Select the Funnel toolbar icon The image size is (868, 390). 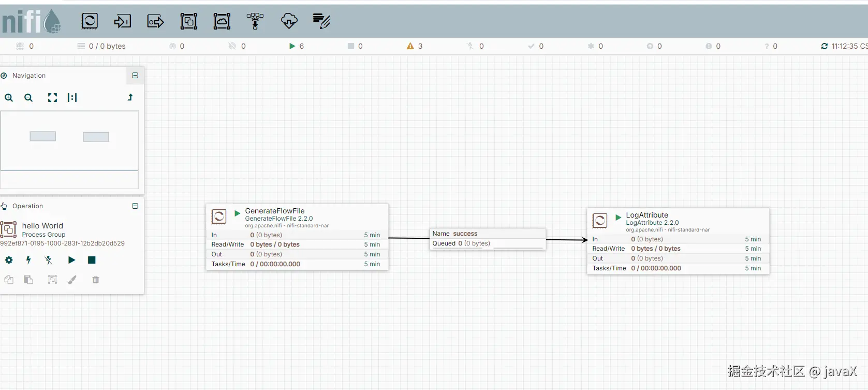tap(255, 21)
